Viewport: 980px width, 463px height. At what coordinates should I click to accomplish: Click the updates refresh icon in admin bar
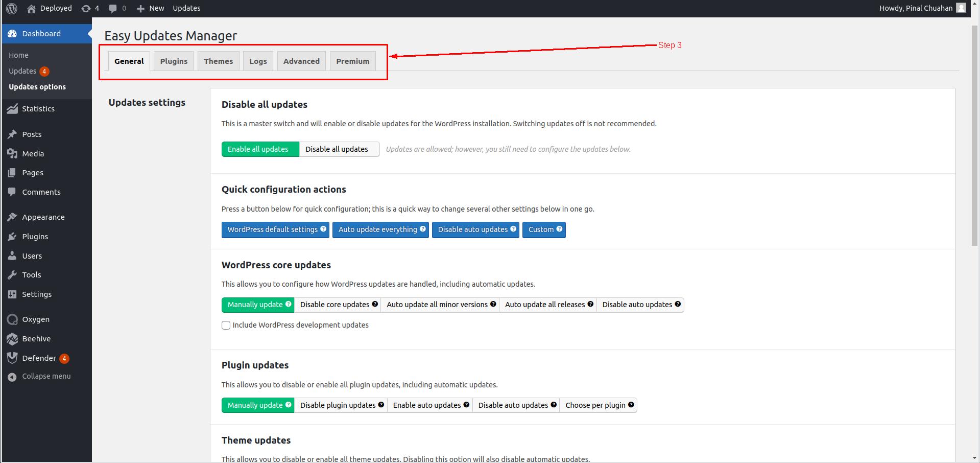pos(86,8)
